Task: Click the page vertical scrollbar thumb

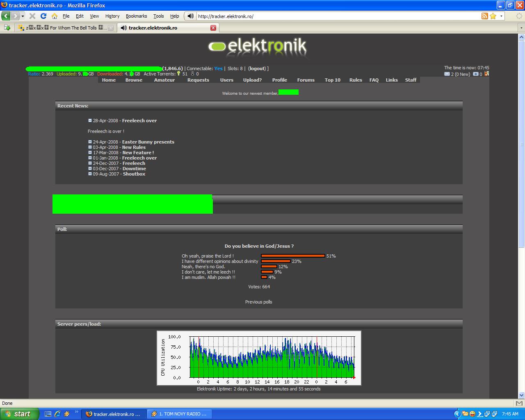Action: point(521,144)
